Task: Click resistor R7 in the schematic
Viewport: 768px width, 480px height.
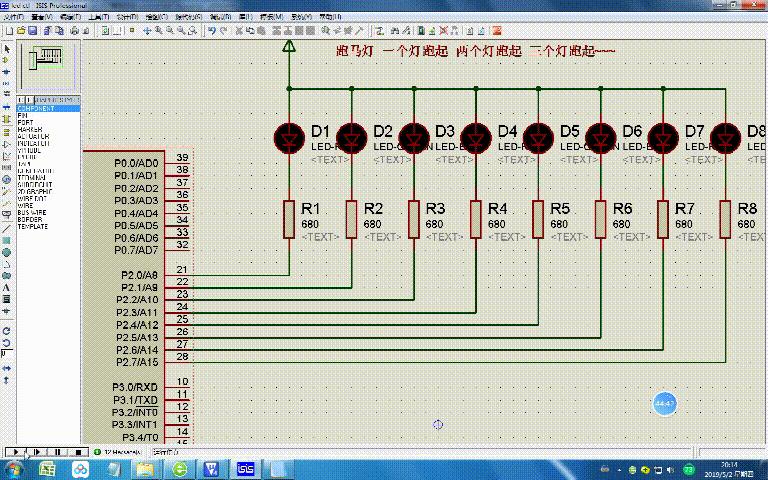Action: tap(663, 219)
